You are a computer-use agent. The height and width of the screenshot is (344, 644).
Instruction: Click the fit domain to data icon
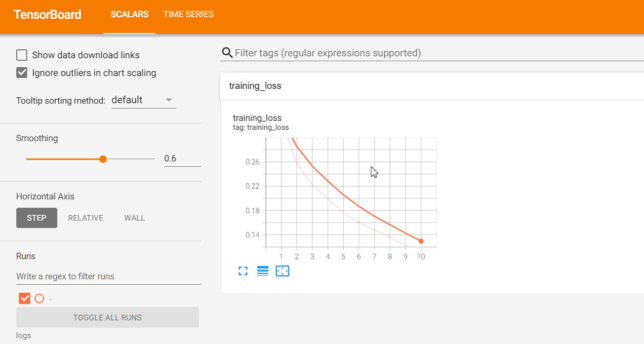[282, 271]
